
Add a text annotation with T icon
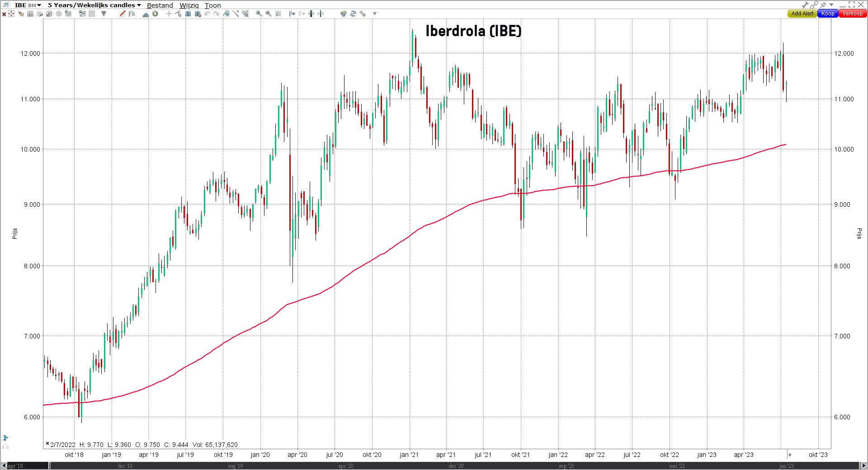coord(188,14)
